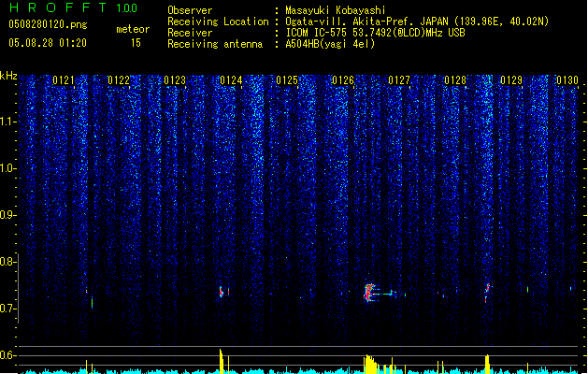Screen dimensions: 588x374
Task: Click the 'Receiving Location' field label
Action: click(218, 22)
